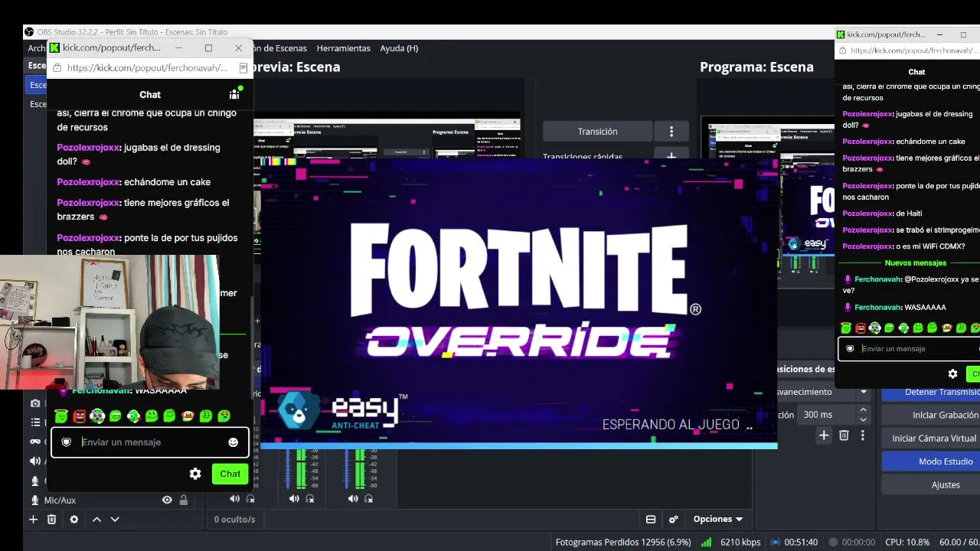Click Pozolexrojoxx name on "de Haiti" message
The height and width of the screenshot is (551, 980).
click(x=867, y=214)
